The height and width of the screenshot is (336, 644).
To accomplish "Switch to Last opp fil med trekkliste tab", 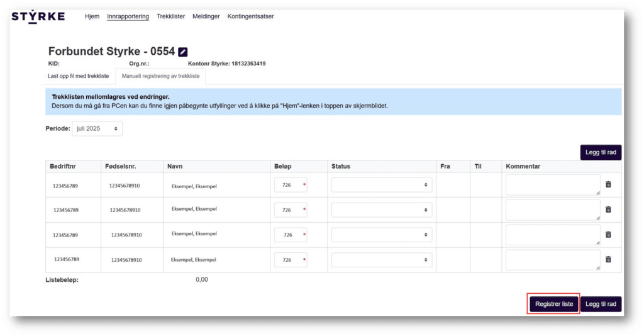I will tap(79, 76).
